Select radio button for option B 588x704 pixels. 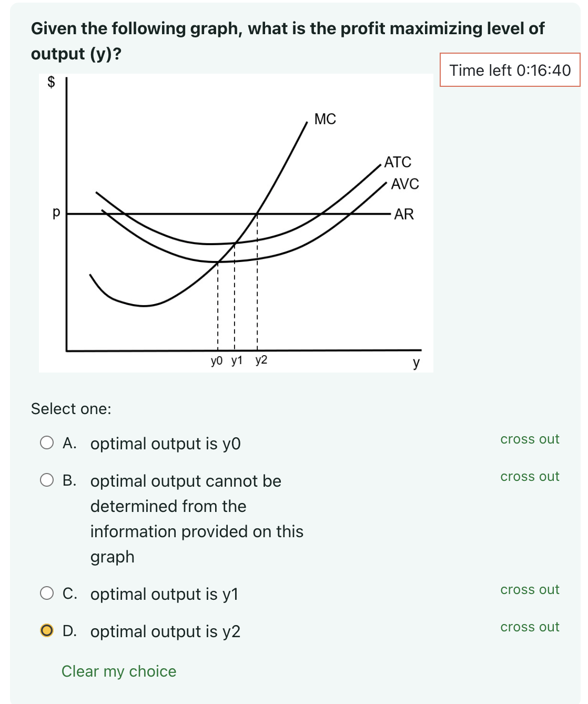pos(48,480)
